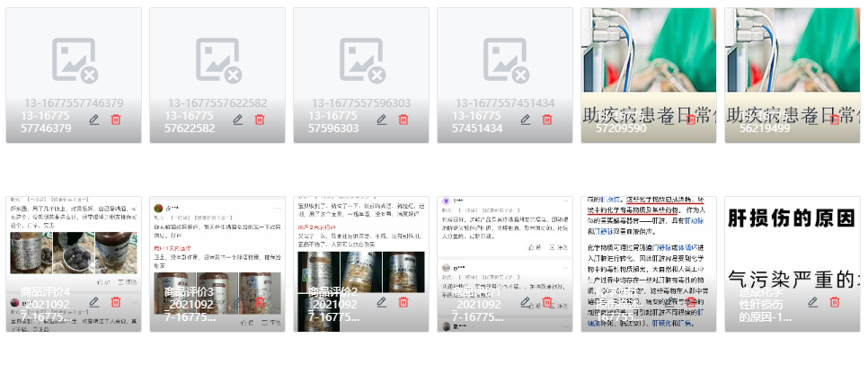This screenshot has height=365, width=868.
Task: Delete the 造成化学性肝损伤的原因 image card
Action: tap(835, 302)
